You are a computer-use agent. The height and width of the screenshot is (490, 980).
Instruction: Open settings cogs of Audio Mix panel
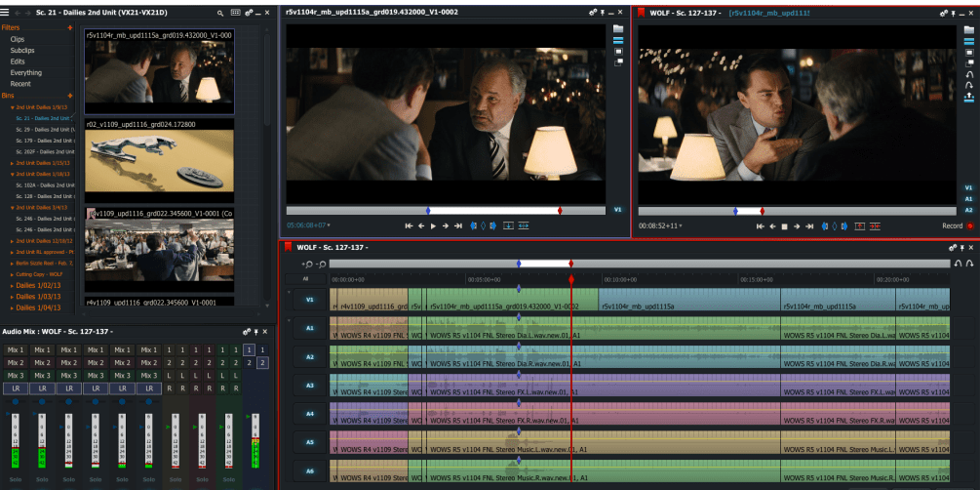pyautogui.click(x=248, y=332)
